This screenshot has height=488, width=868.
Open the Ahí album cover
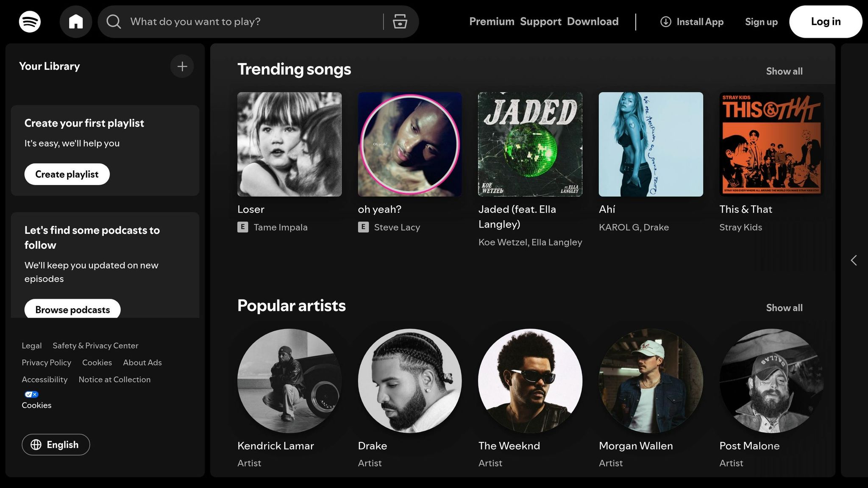651,144
